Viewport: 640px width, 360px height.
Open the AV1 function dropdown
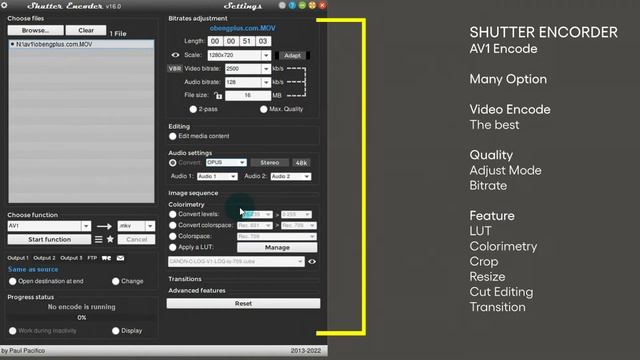pyautogui.click(x=49, y=226)
